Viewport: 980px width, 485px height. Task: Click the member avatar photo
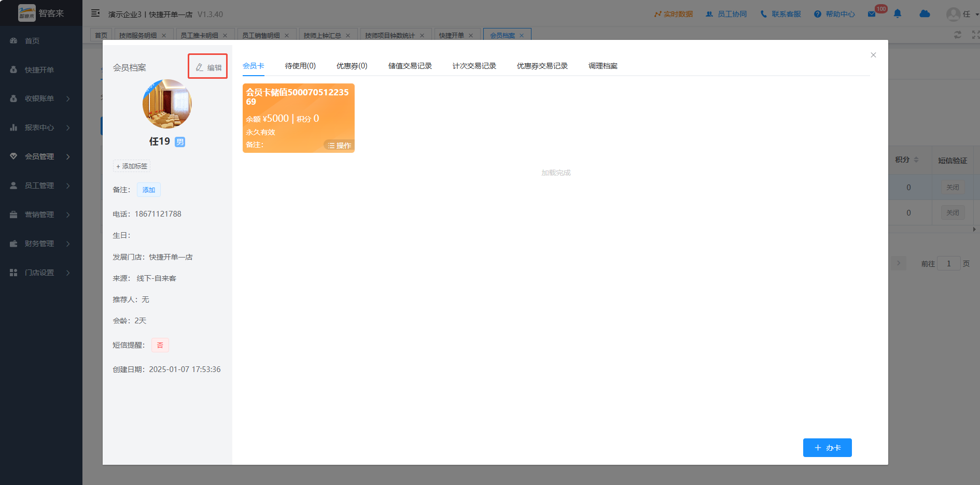pos(167,104)
